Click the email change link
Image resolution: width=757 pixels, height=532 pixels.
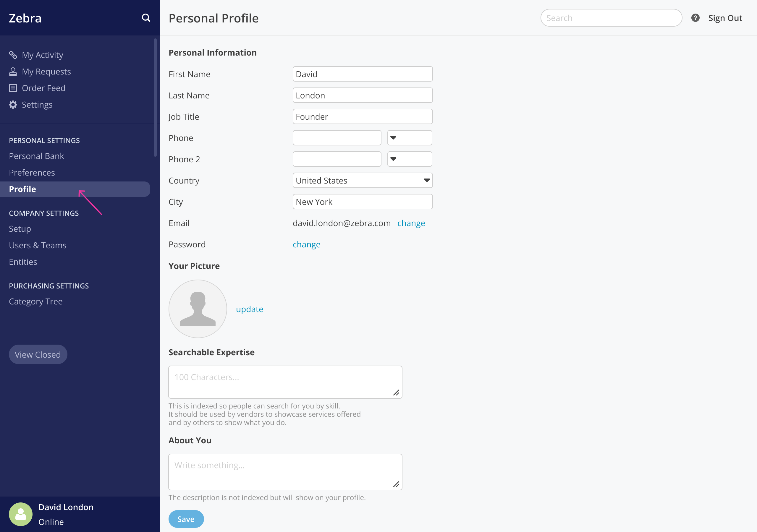[411, 223]
